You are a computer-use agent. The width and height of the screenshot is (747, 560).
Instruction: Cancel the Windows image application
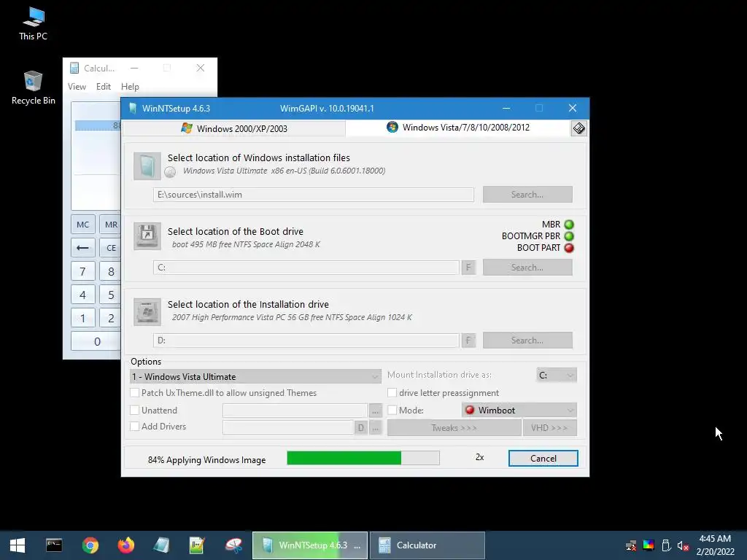[543, 458]
